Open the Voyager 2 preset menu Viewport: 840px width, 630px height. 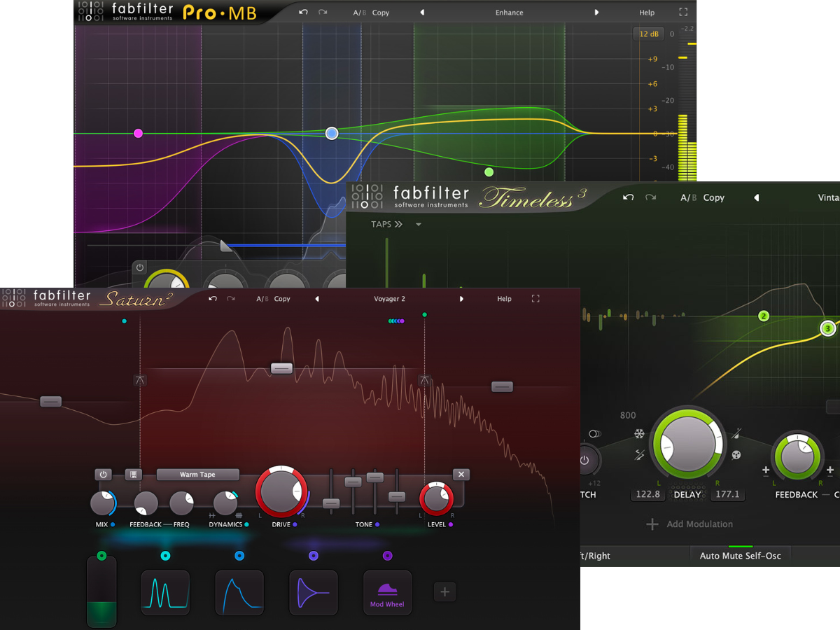coord(389,299)
